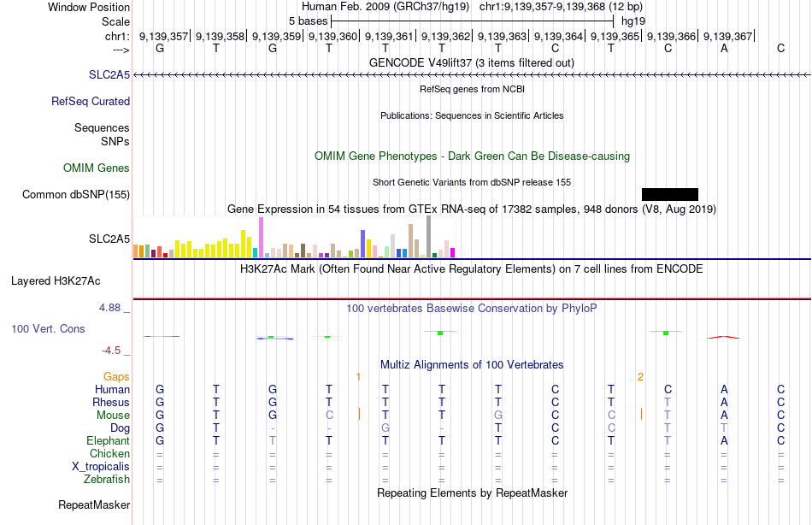Click the hg19 label beside the scale bar

tap(633, 21)
